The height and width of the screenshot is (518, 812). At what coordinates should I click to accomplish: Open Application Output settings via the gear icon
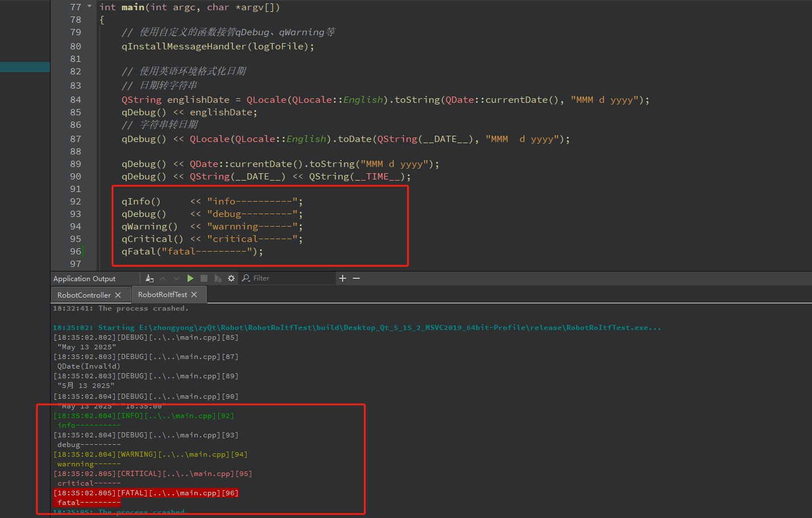[x=231, y=278]
